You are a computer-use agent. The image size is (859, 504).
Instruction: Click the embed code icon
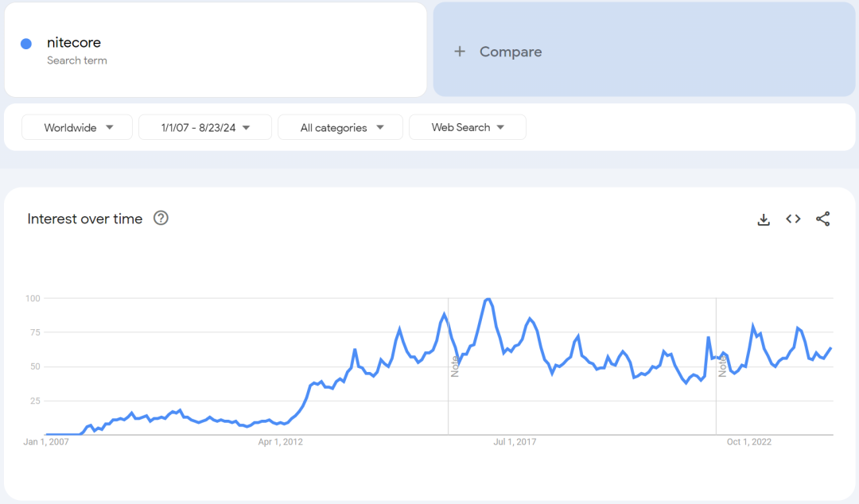click(x=793, y=219)
